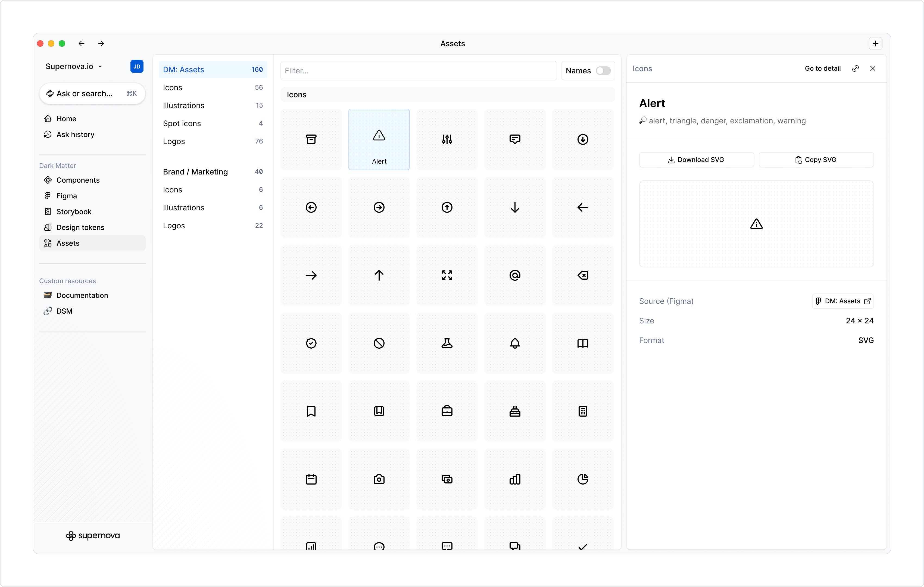The height and width of the screenshot is (587, 924).
Task: Open the JD user avatar menu
Action: pos(137,66)
